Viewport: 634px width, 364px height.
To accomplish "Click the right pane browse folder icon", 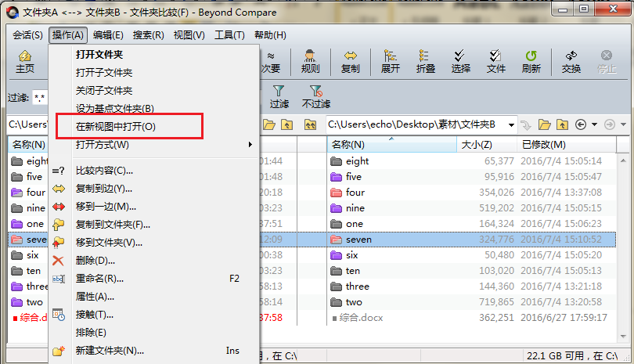I will 544,124.
